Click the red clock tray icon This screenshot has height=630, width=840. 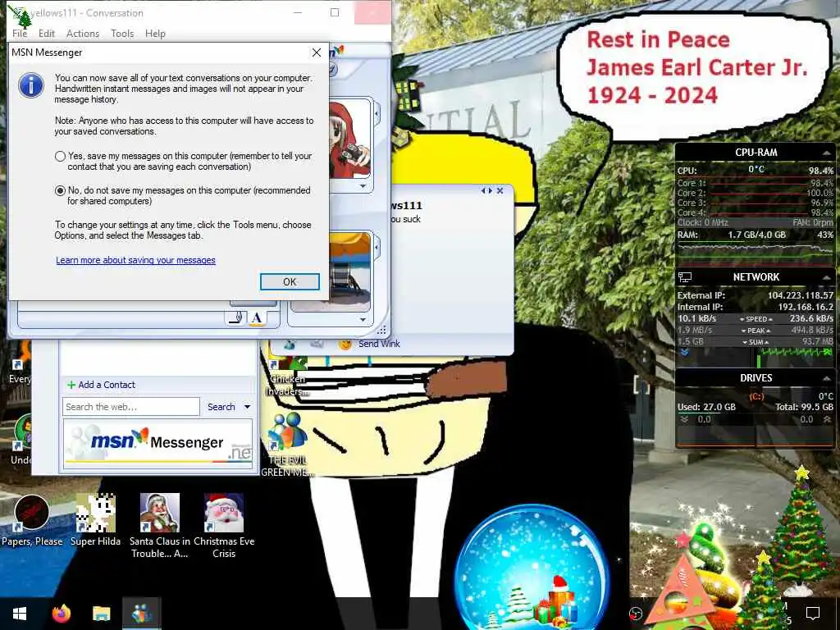coord(636,614)
